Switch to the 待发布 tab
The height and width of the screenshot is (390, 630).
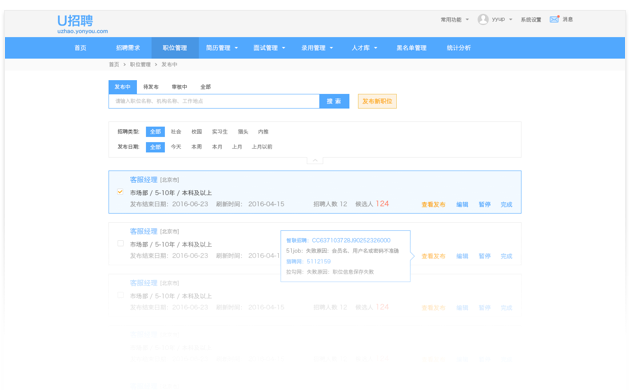click(151, 87)
